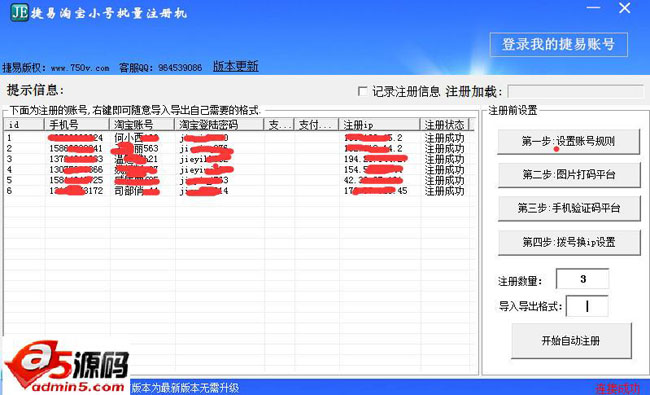This screenshot has width=650, height=395.
Task: Open 登录我的捷易账号 login button
Action: point(558,44)
